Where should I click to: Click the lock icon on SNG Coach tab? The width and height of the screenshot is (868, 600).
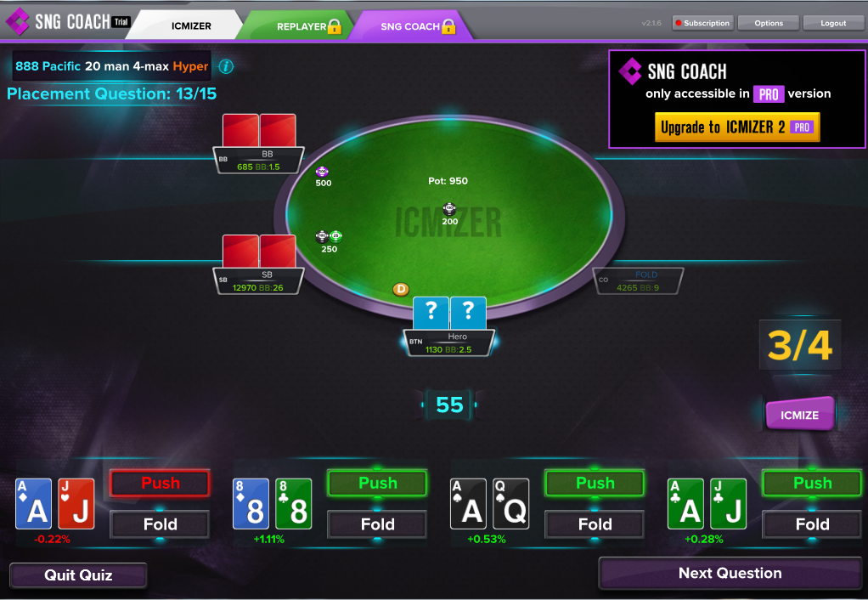(x=448, y=26)
